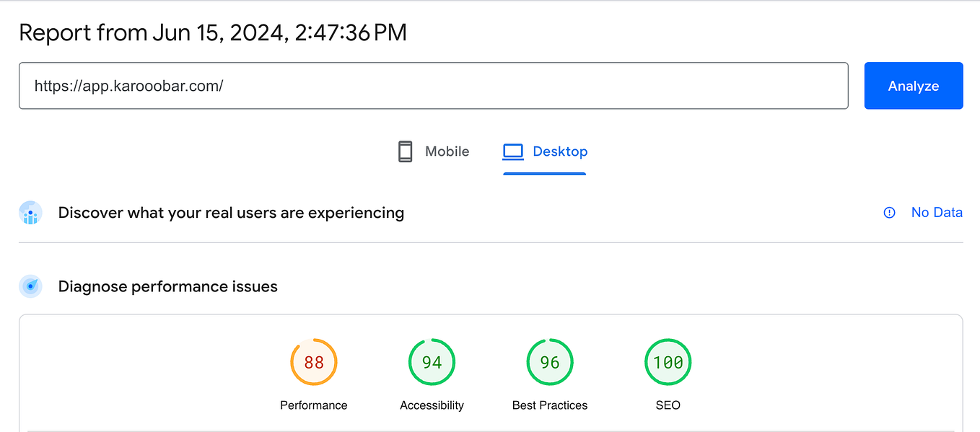Jump to the Accessibility label
This screenshot has height=432, width=980.
tap(432, 405)
